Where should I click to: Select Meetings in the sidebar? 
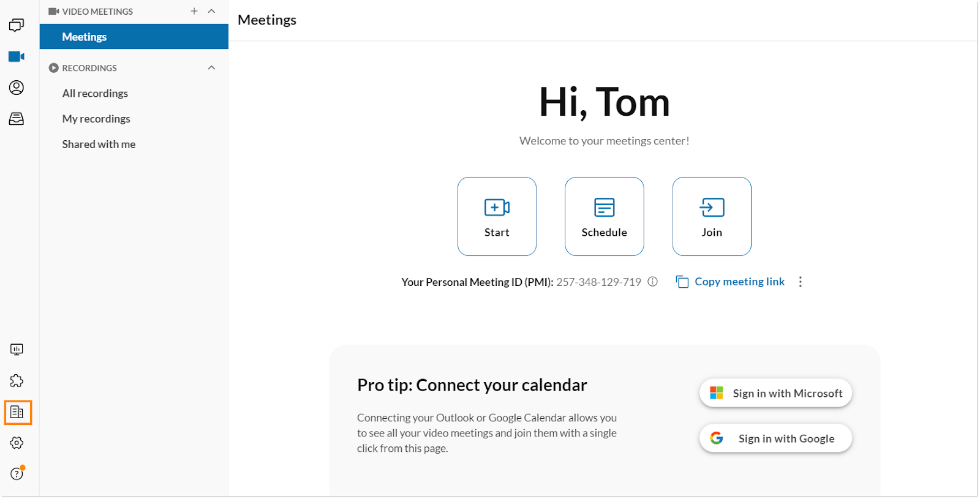point(84,36)
